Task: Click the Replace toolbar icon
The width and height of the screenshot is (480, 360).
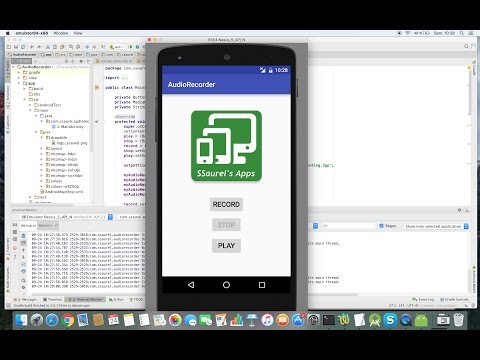Action: point(78,47)
